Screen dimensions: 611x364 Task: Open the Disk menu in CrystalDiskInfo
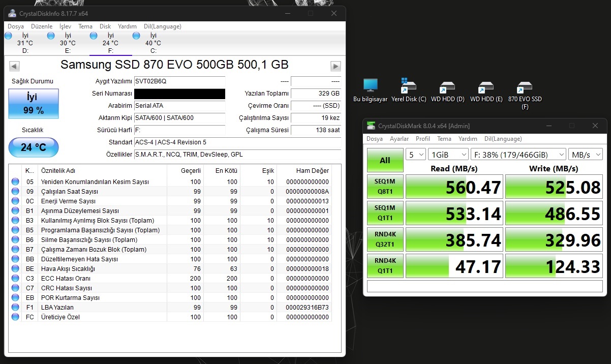tap(105, 26)
